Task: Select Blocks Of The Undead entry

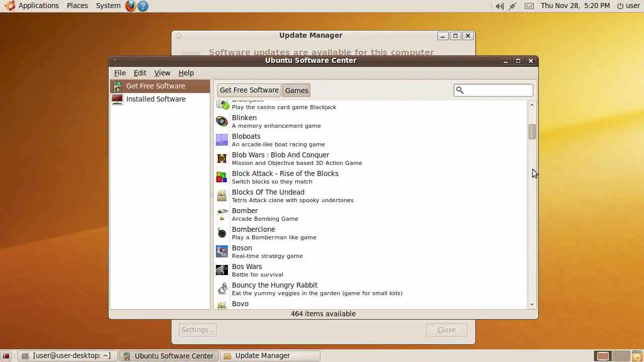Action: (371, 196)
